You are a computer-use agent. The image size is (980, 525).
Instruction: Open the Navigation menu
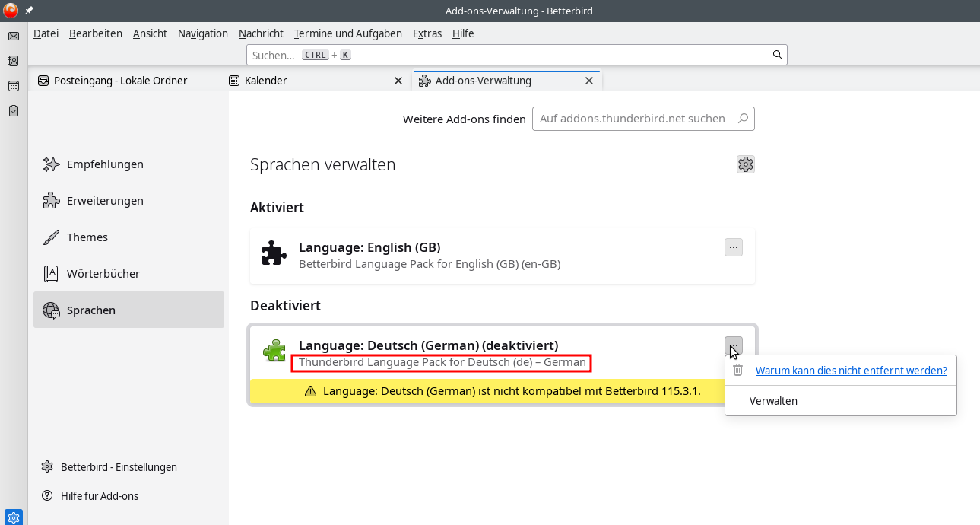click(x=203, y=33)
